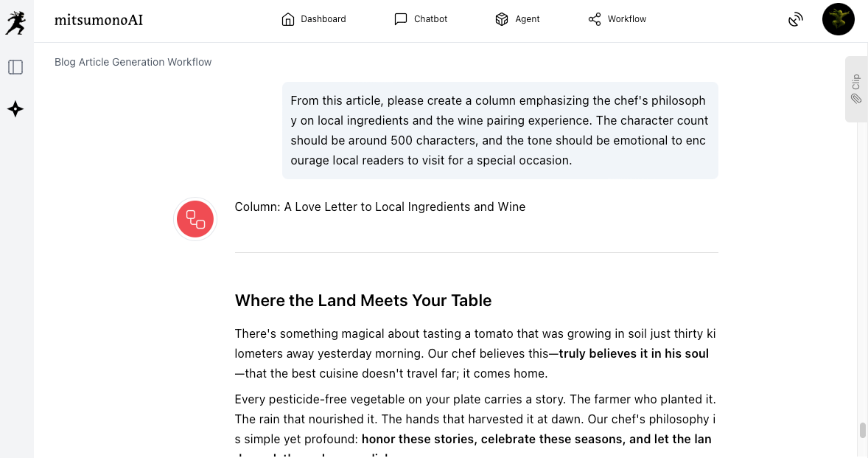Open the Dashboard home icon
This screenshot has height=458, width=868.
(288, 19)
